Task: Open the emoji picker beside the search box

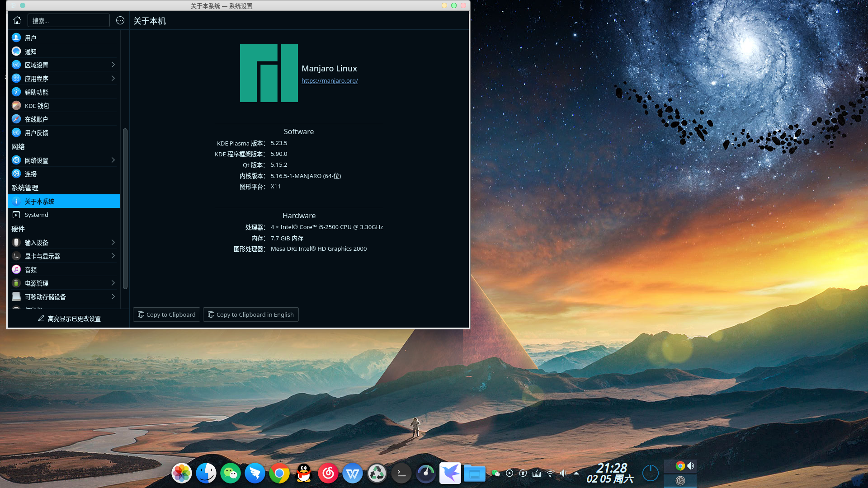Action: tap(120, 20)
